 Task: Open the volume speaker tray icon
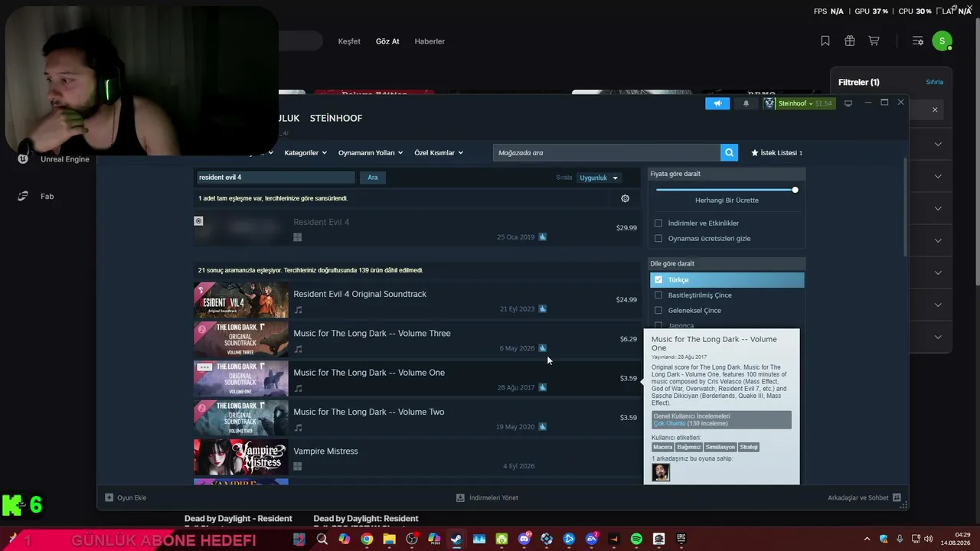click(929, 539)
